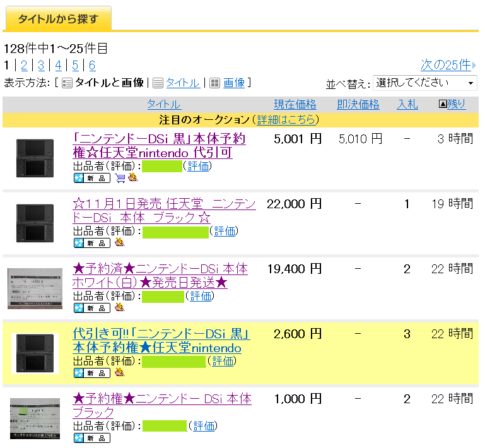The image size is (485, 448).
Task: Click 新品 badge on 1,000 円 listing
Action: [x=92, y=438]
